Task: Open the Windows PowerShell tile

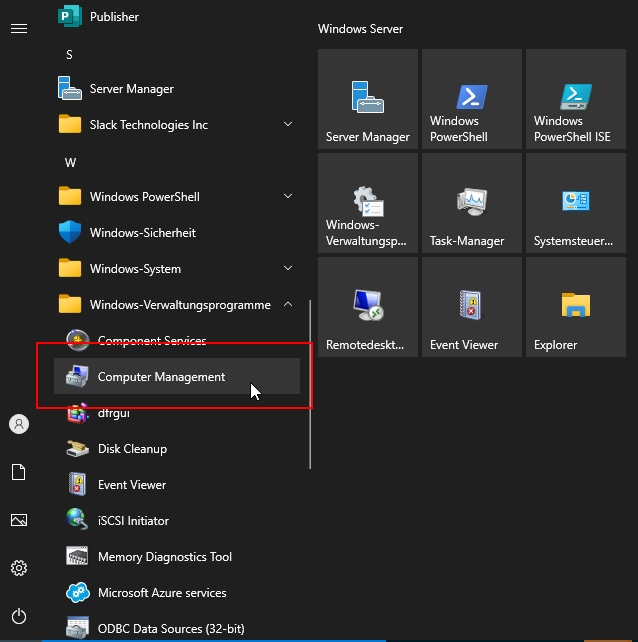Action: tap(472, 99)
